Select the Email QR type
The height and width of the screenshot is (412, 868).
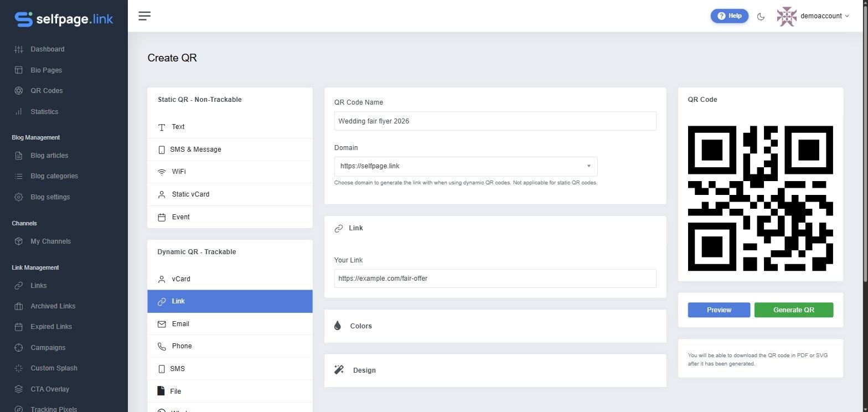[x=230, y=324]
